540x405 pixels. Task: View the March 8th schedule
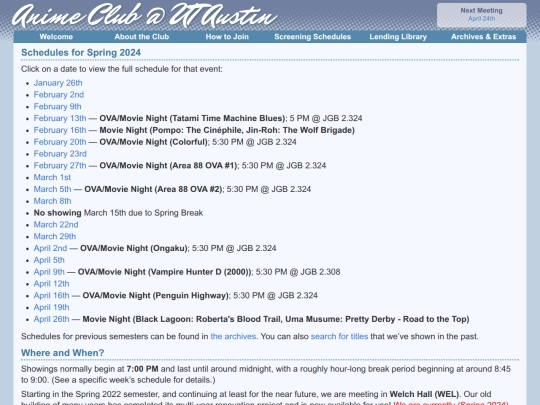point(52,201)
